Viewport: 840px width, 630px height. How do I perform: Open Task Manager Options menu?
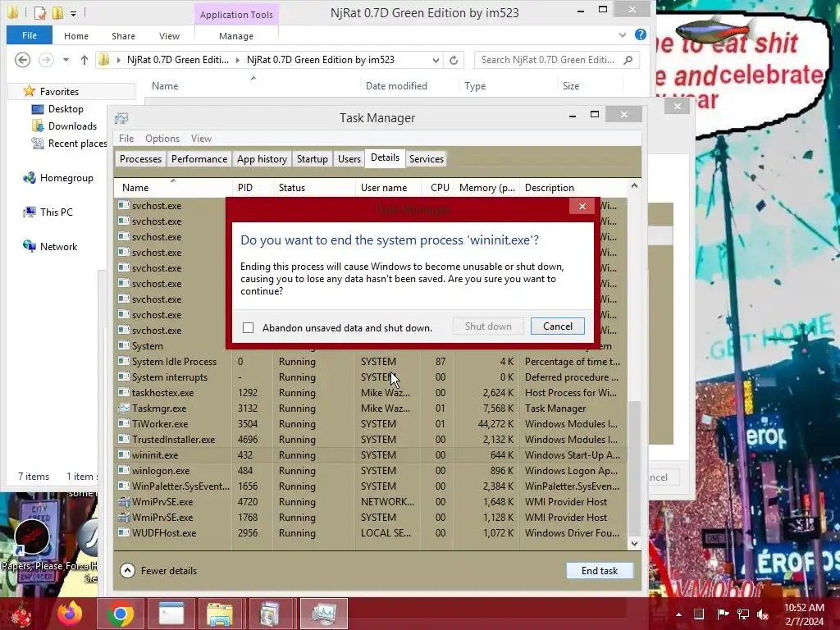(162, 138)
